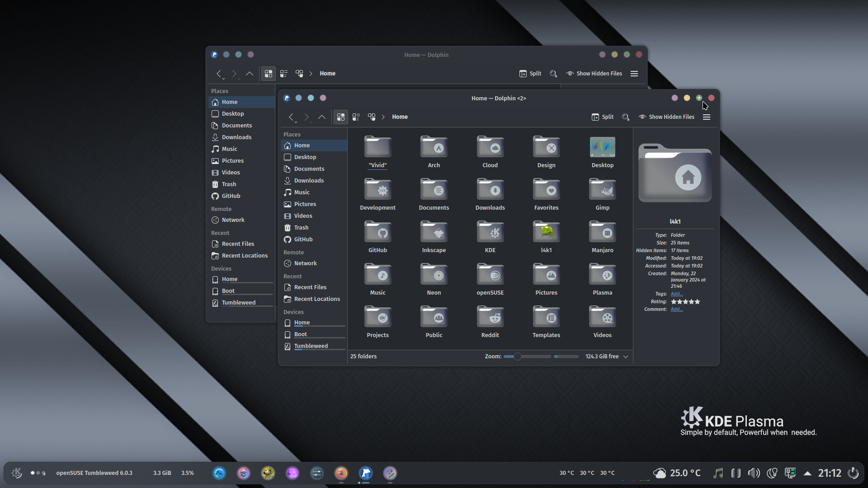Open hamburger menu in back Dolphin window
The image size is (868, 488).
634,74
